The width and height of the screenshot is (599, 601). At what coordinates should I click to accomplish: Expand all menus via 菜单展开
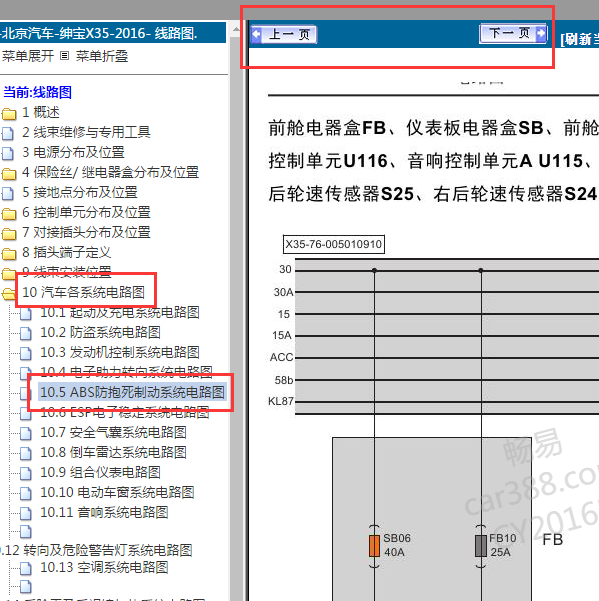(28, 56)
